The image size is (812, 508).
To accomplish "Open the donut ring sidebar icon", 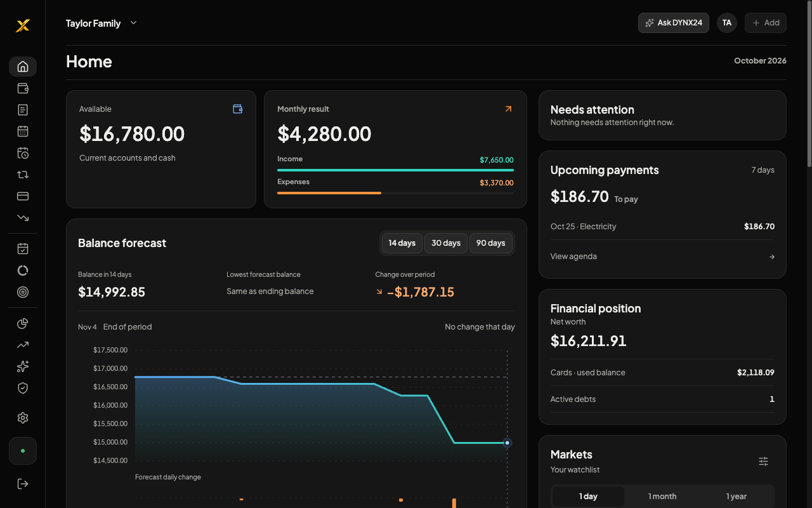I will click(x=23, y=271).
